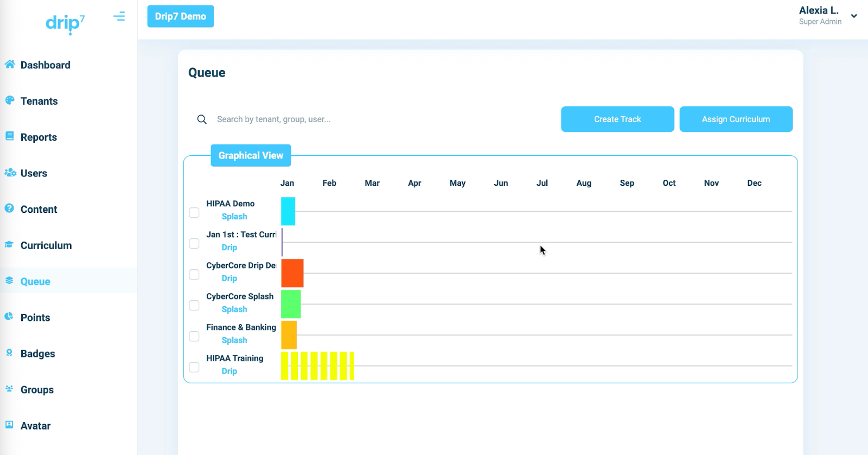Click Drip link under CyberCore Drip
868x455 pixels.
pos(229,279)
